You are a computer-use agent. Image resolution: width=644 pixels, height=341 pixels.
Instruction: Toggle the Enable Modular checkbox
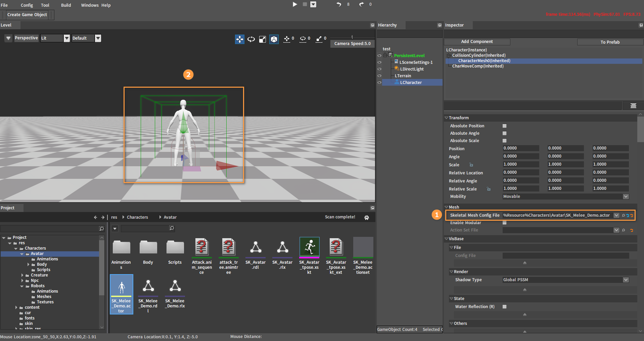504,223
